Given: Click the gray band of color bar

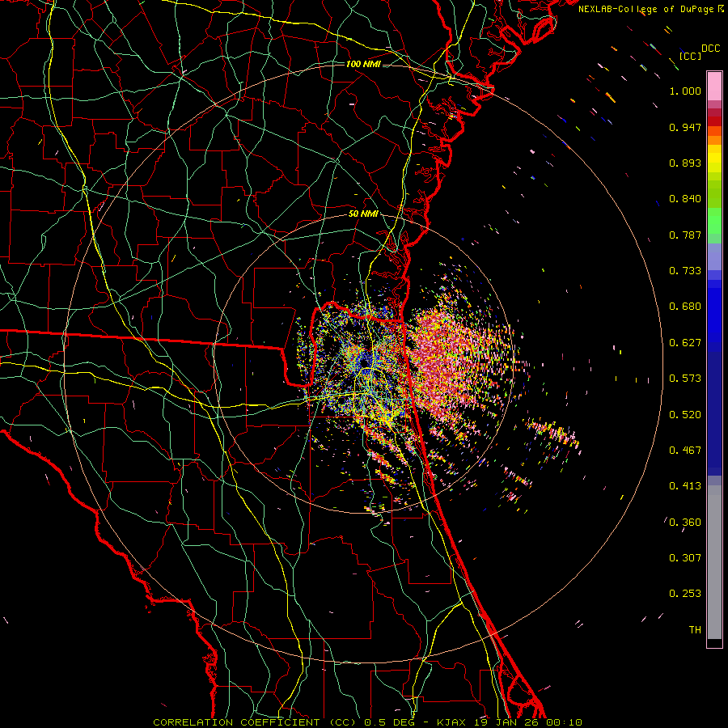Looking at the screenshot, I should click(x=714, y=562).
